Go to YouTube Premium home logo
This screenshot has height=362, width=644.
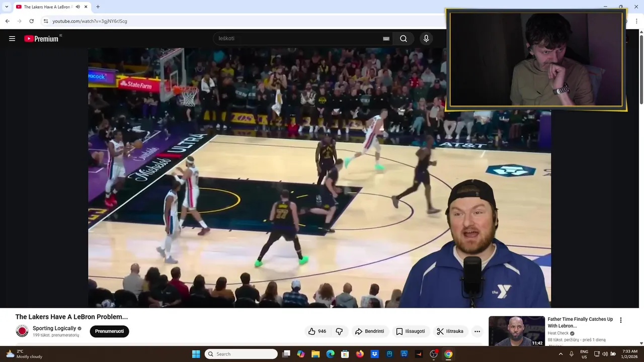click(x=42, y=39)
